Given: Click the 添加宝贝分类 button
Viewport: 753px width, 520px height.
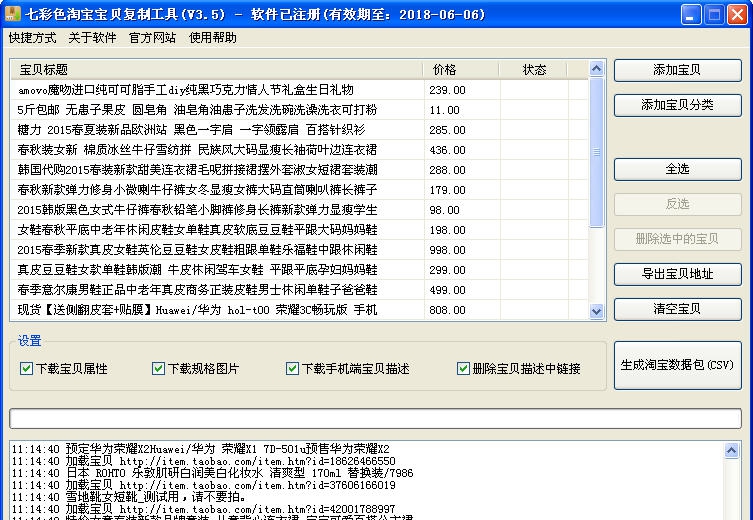Looking at the screenshot, I should [678, 105].
